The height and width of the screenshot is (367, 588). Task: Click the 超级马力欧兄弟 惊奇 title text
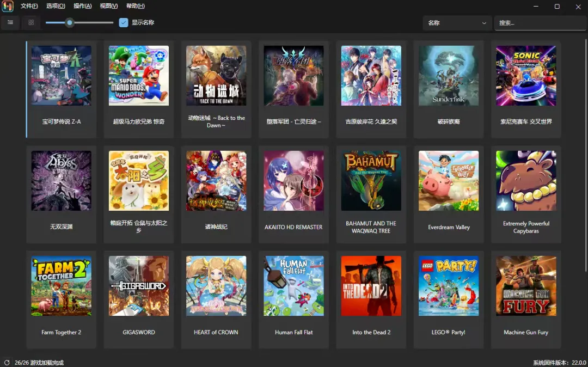[x=139, y=121]
